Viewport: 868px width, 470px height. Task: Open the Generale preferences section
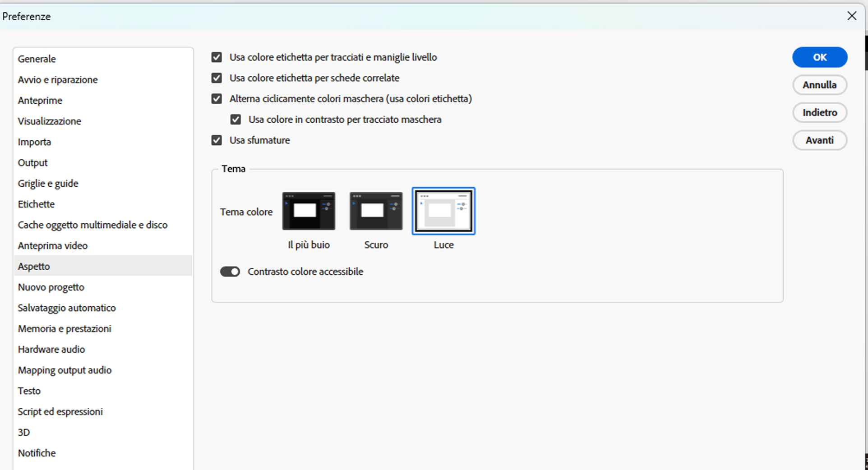pos(103,59)
